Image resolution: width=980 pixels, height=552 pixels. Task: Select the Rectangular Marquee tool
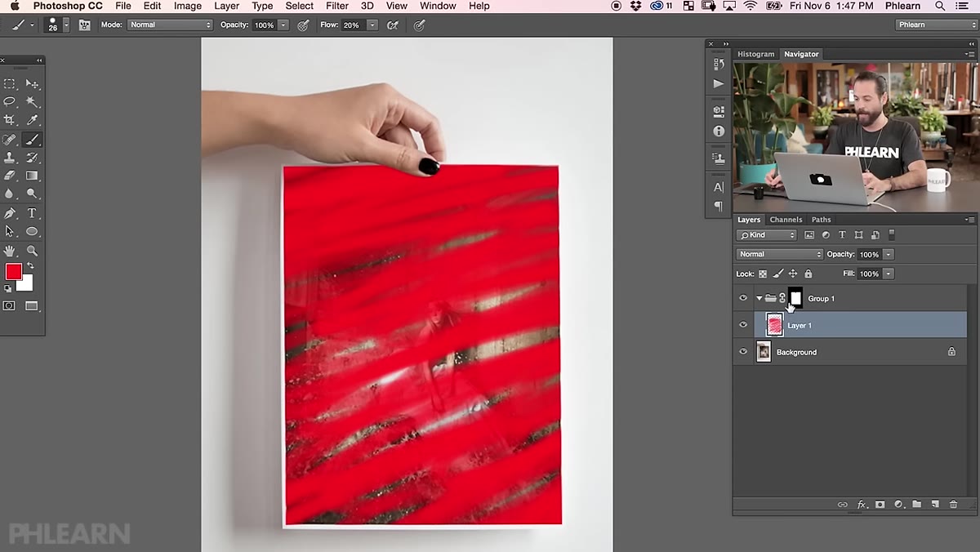[x=10, y=84]
